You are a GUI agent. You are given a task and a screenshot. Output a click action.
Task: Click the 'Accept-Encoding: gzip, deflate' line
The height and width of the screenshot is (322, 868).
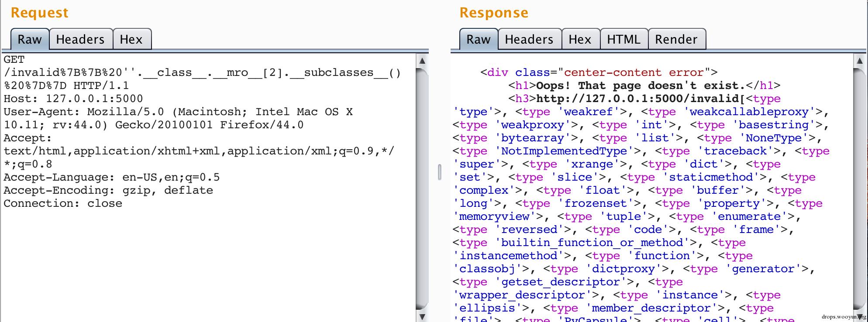tap(108, 190)
